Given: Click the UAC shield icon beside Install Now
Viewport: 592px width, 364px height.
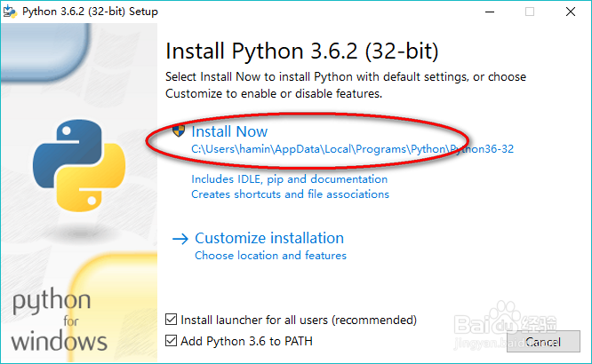Looking at the screenshot, I should [x=179, y=131].
